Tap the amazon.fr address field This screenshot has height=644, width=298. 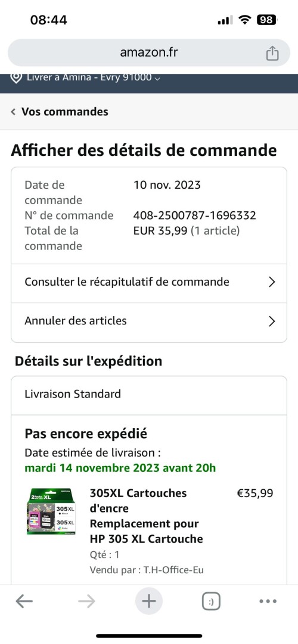pyautogui.click(x=149, y=52)
